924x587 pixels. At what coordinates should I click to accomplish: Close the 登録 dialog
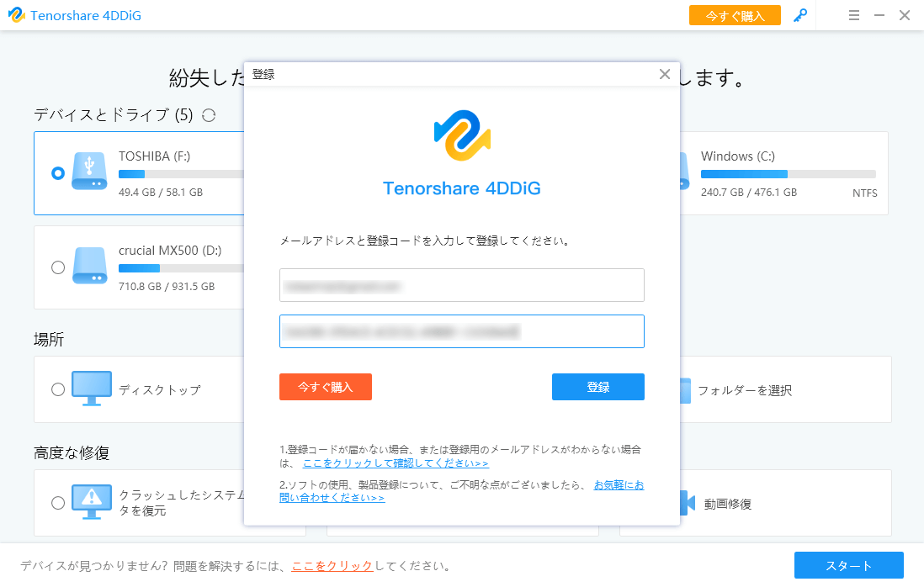coord(665,74)
